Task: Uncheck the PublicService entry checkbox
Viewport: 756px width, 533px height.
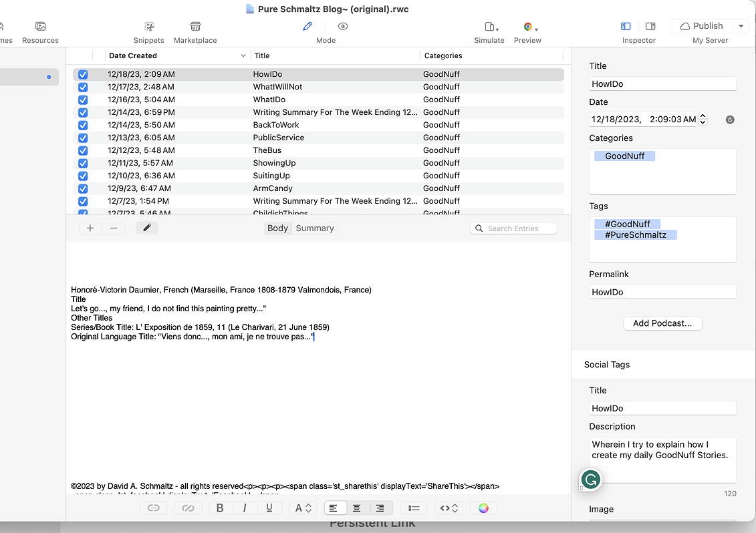Action: (83, 138)
